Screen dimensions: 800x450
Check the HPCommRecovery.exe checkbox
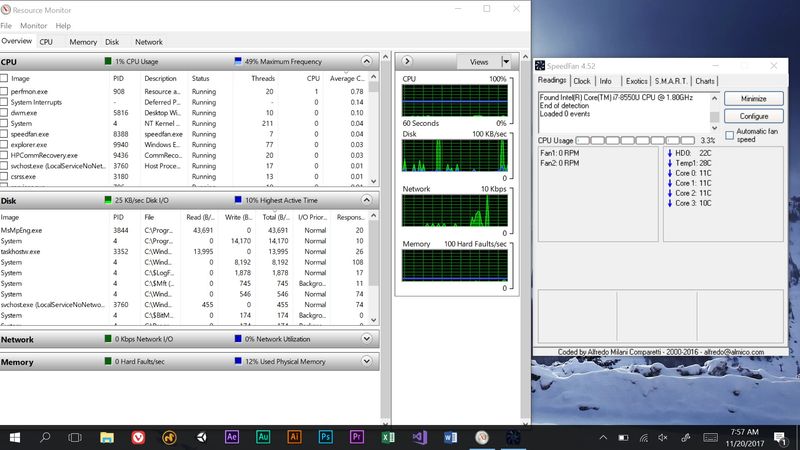[x=4, y=155]
